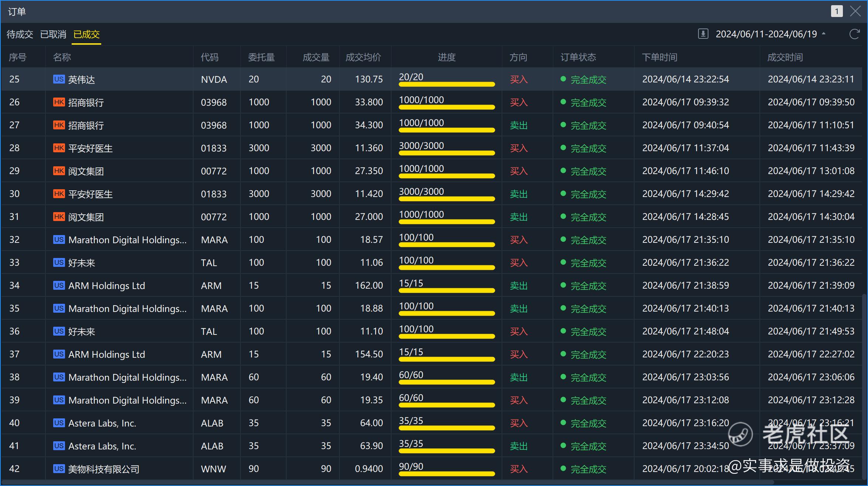The width and height of the screenshot is (868, 486).
Task: Switch to the 已取消 tab
Action: 53,34
